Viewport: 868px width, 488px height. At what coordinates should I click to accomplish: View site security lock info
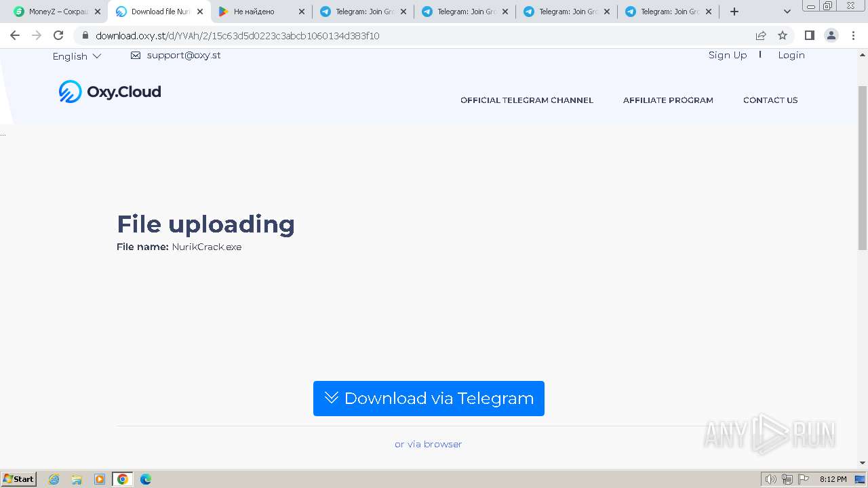click(85, 35)
